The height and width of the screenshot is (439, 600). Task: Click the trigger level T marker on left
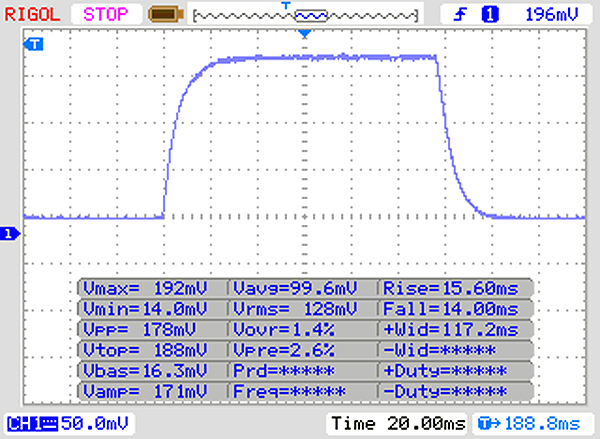click(33, 44)
